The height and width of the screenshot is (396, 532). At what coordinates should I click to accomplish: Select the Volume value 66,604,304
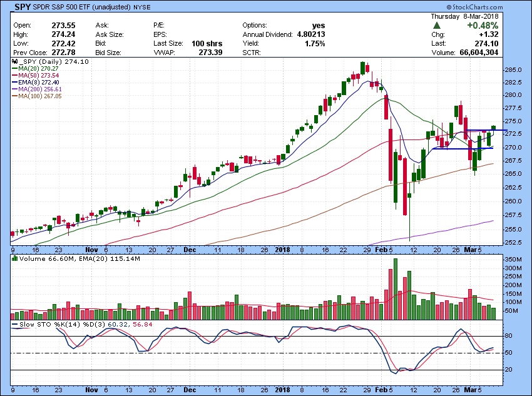coord(479,53)
